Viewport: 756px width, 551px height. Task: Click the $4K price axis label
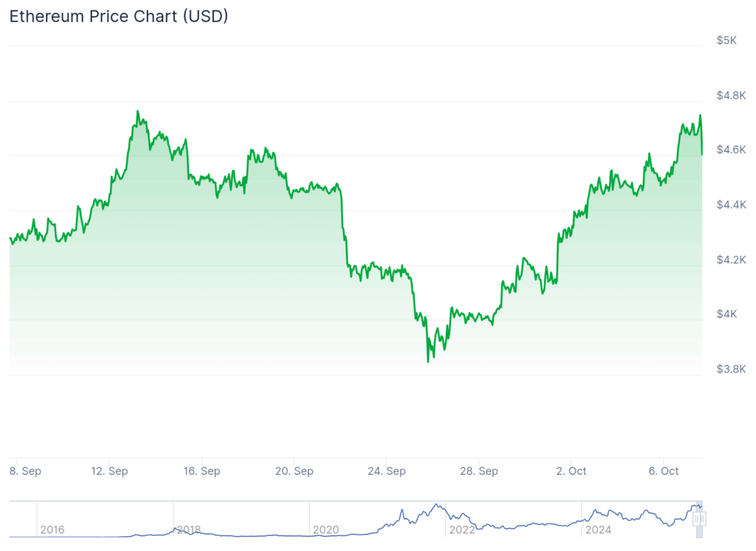point(726,314)
